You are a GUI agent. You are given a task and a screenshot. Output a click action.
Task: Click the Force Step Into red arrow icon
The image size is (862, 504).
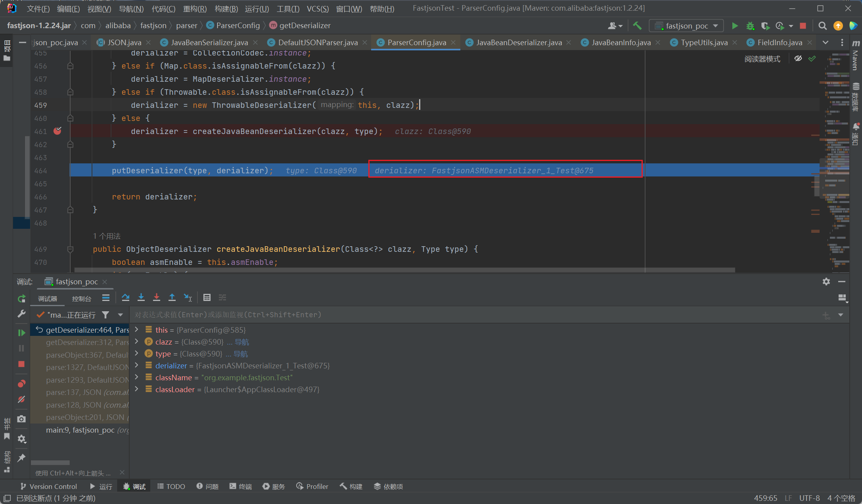(x=157, y=297)
